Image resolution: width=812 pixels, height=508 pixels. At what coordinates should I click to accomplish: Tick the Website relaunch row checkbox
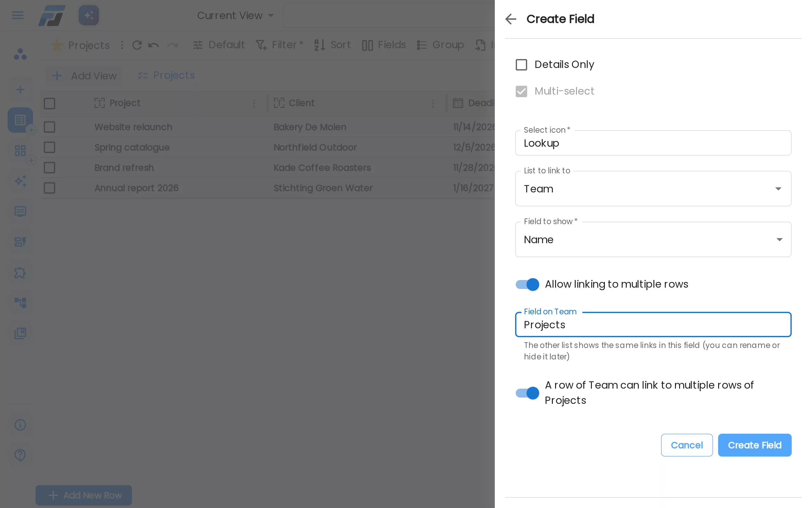[49, 127]
